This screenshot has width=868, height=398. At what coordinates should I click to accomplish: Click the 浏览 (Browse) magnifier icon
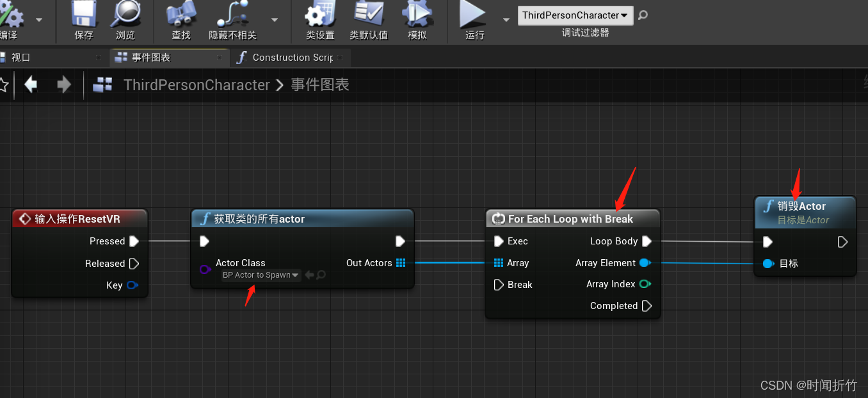[125, 14]
